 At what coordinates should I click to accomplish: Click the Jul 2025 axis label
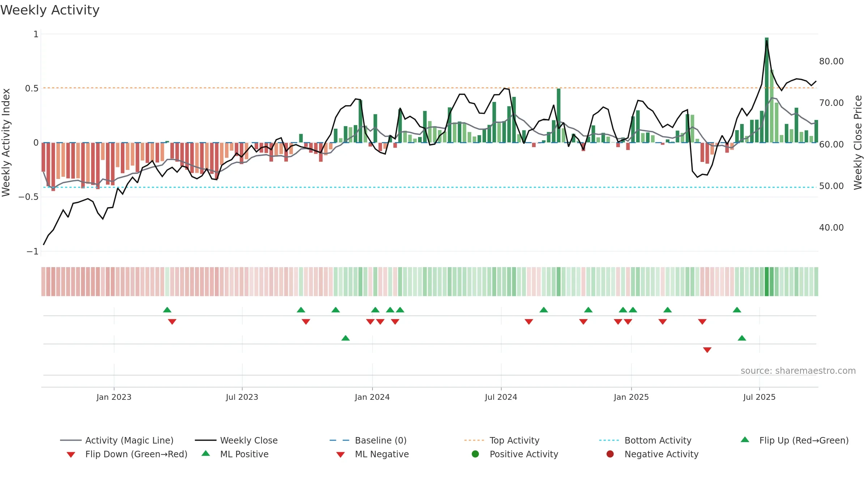click(759, 397)
